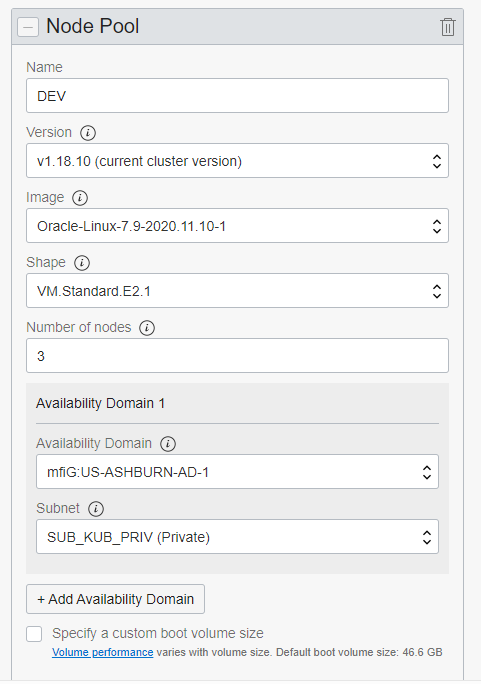Focus the Name field containing DEV
Viewport: 481px width, 684px height.
pos(237,96)
